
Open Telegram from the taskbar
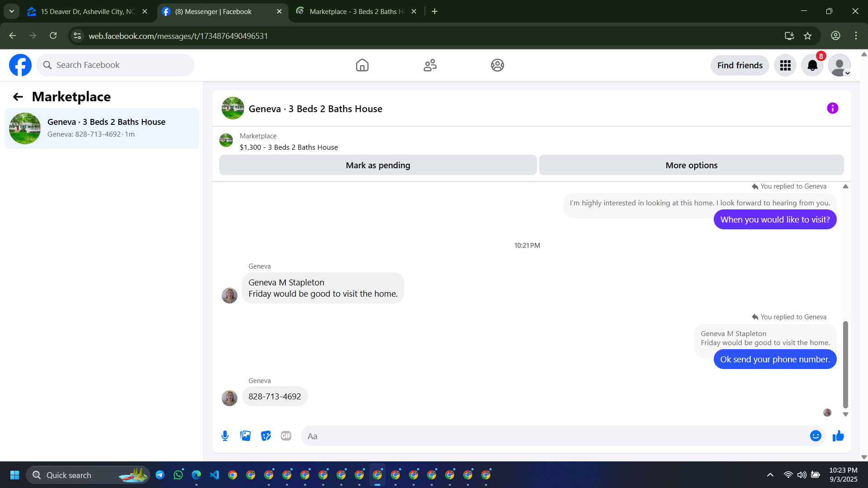click(x=160, y=475)
